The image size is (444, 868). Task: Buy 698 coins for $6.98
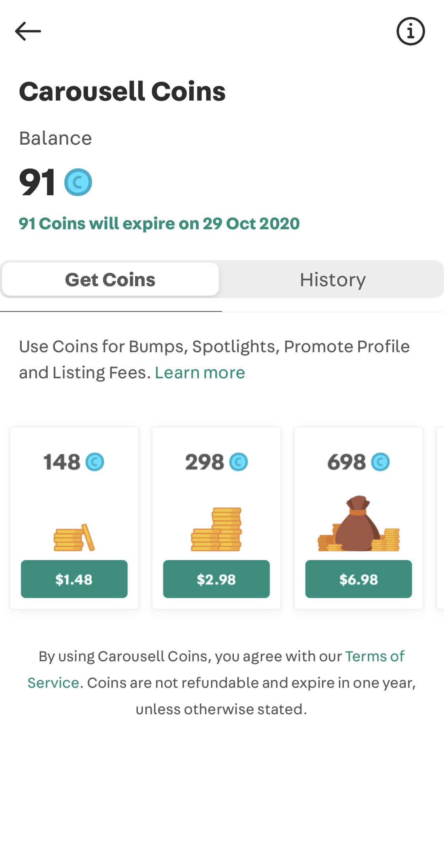click(359, 579)
